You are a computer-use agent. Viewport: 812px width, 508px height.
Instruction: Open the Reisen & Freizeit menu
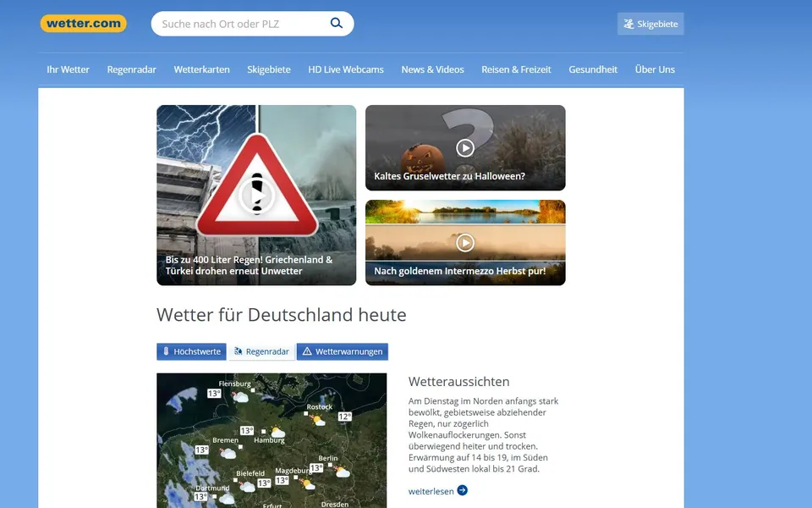[516, 69]
